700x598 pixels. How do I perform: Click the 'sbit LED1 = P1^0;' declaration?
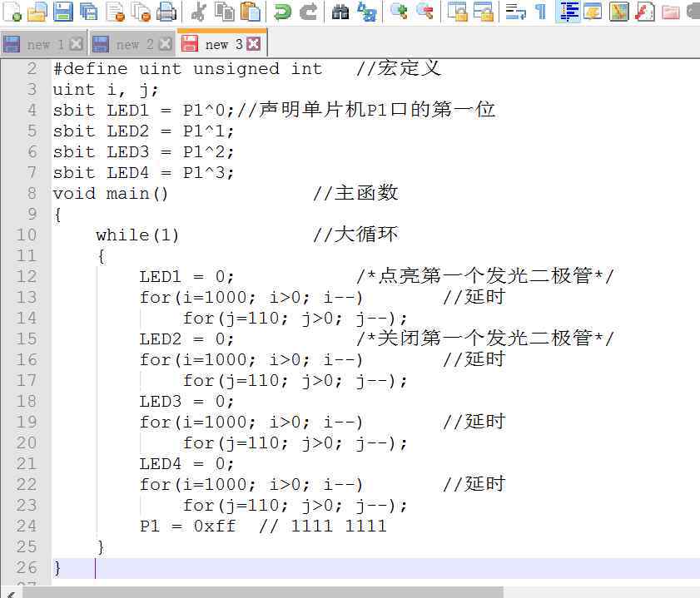click(143, 110)
